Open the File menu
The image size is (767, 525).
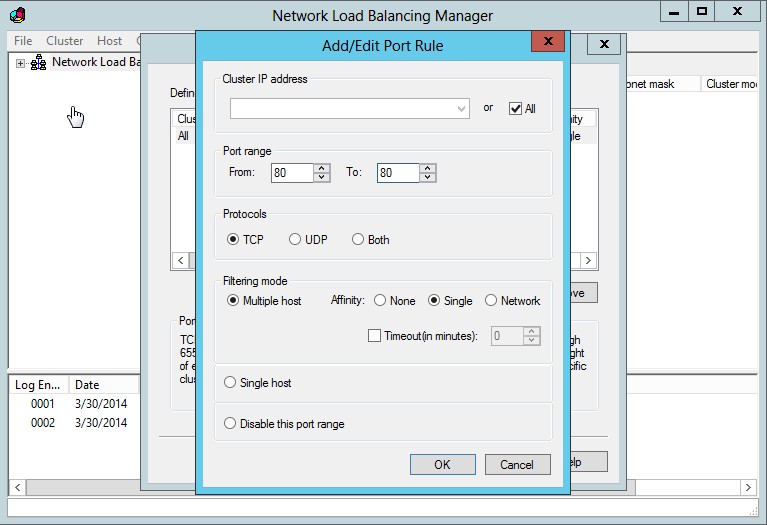point(23,41)
